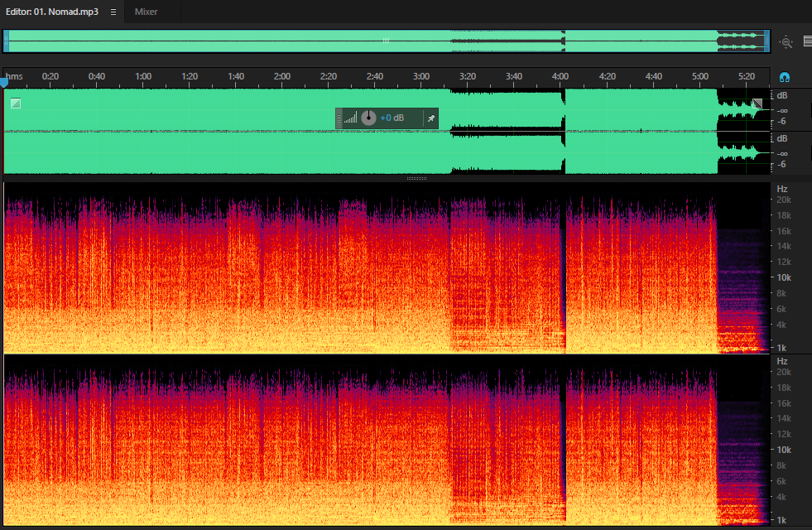Click the 4:00 mark on time ruler
This screenshot has width=812, height=530.
coord(560,76)
